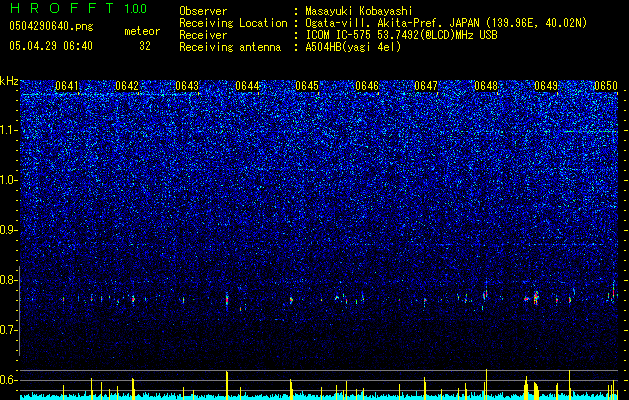The width and height of the screenshot is (629, 400).
Task: Click the kHz axis unit label
Action: (x=9, y=81)
